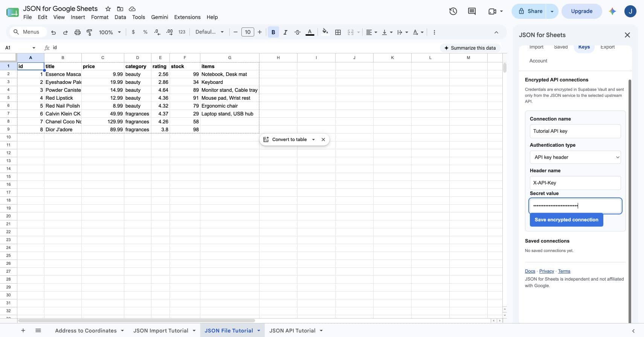Open the Docs link

click(x=530, y=271)
